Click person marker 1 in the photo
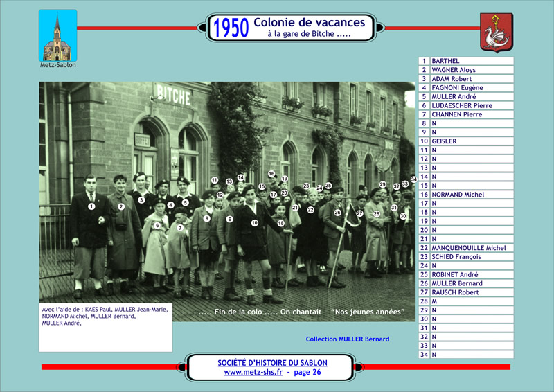 tap(91, 206)
